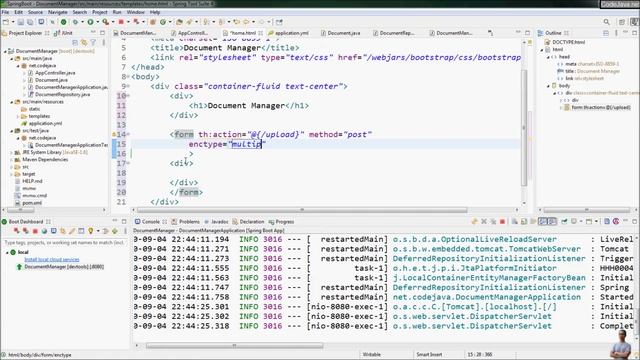Image resolution: width=640 pixels, height=360 pixels.
Task: Open the Navigate menu
Action: pos(58,12)
